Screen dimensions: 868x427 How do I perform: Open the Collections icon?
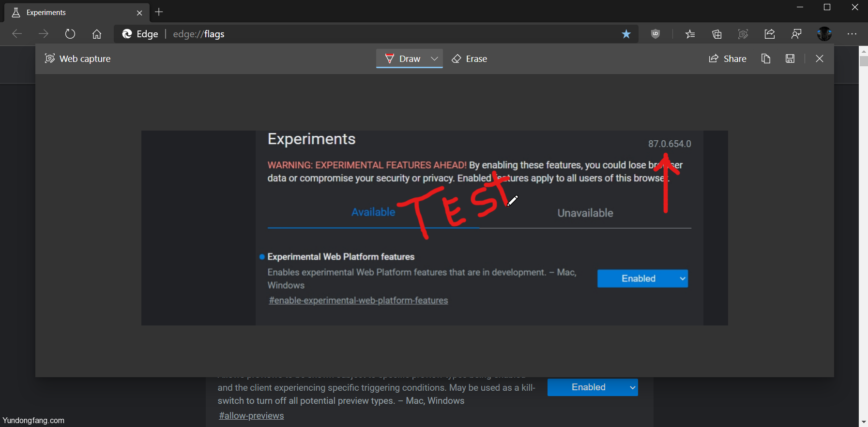[x=716, y=34]
